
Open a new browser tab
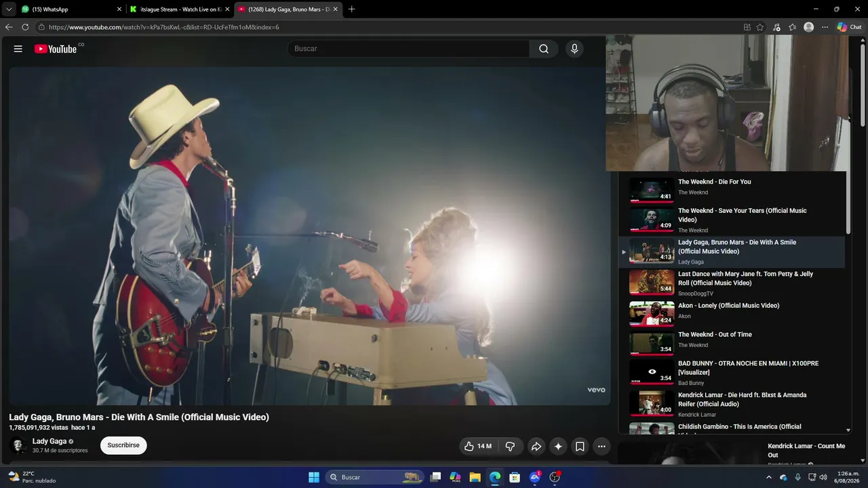(x=351, y=9)
